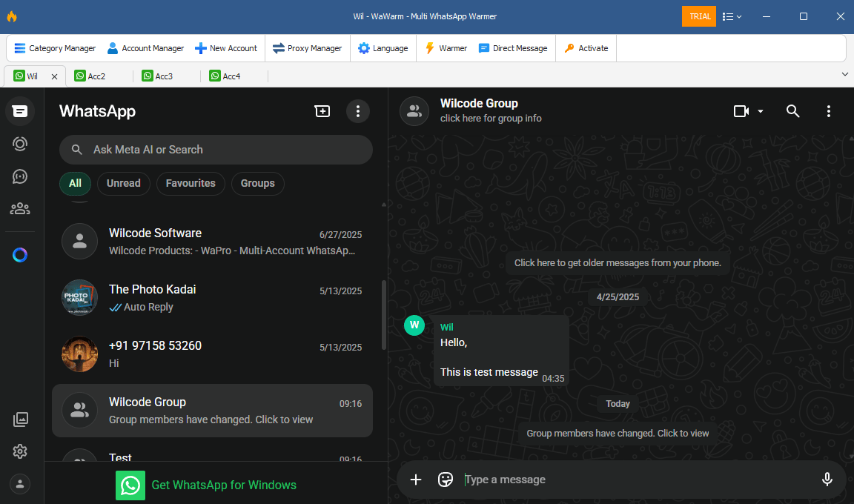854x504 pixels.
Task: Open Channels from the left sidebar
Action: tap(20, 176)
